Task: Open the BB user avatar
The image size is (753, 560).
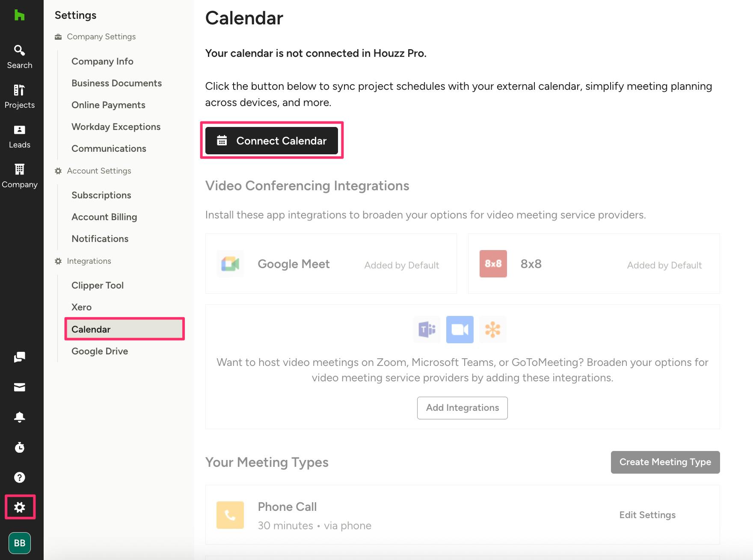Action: pyautogui.click(x=20, y=543)
